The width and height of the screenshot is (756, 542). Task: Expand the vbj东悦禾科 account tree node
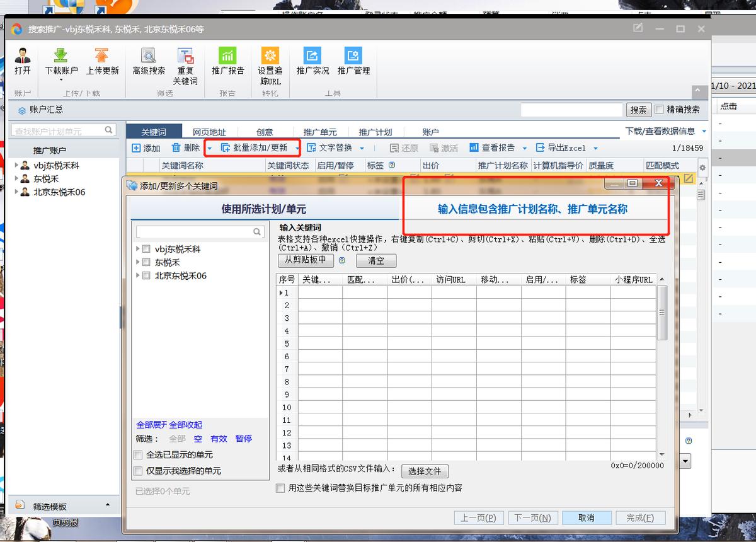(138, 247)
